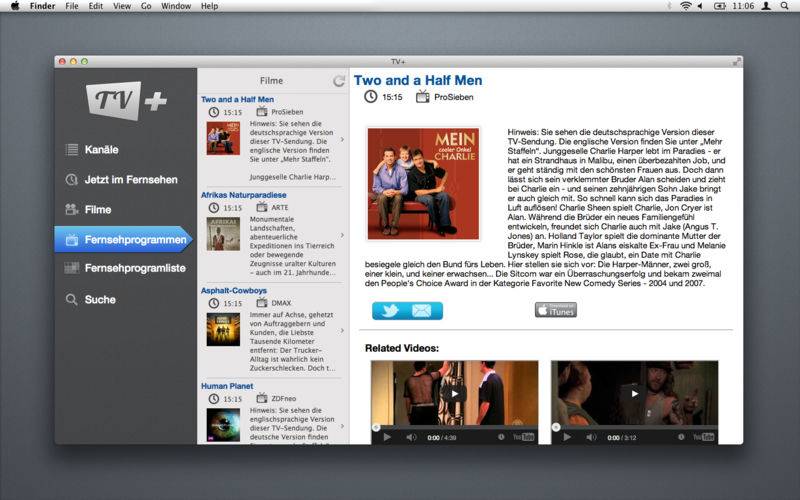Viewport: 800px width, 500px height.
Task: Open the Go menu
Action: point(146,6)
